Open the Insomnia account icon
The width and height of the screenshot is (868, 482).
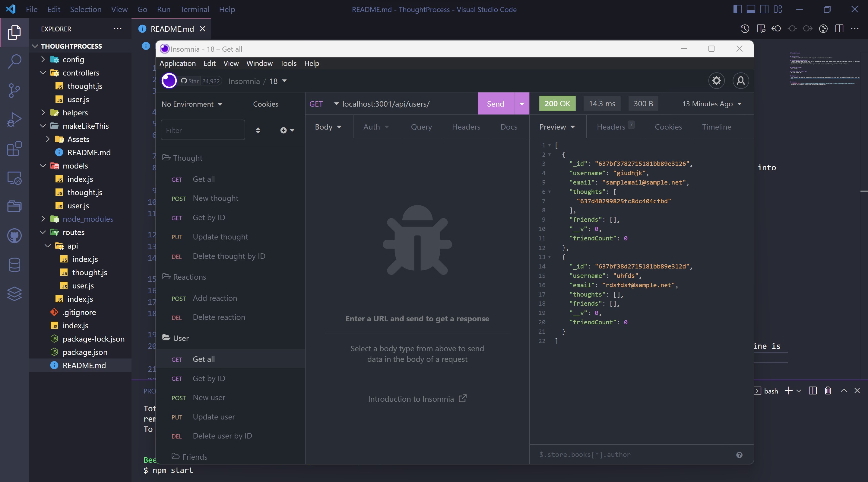point(741,81)
